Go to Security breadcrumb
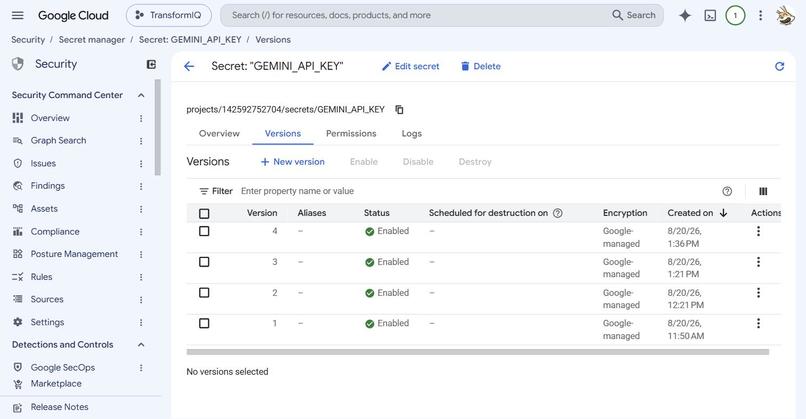Screen dimensions: 806x419 pyautogui.click(x=28, y=40)
